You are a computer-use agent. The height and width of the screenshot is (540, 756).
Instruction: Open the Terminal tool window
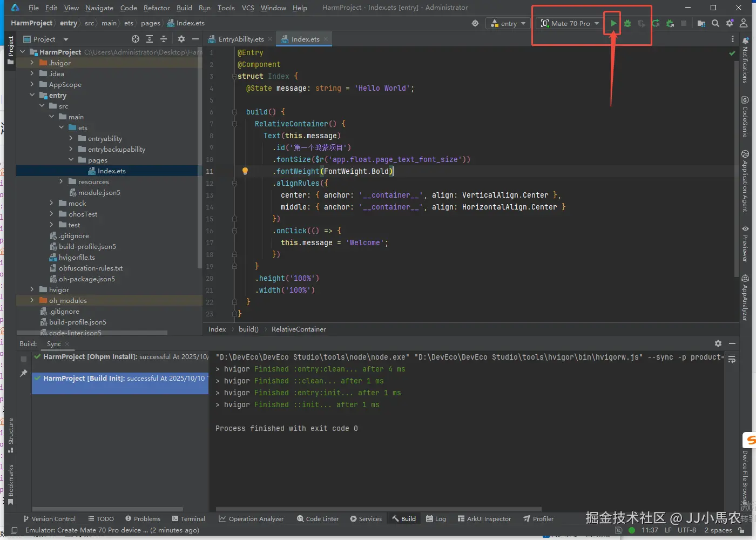[188, 519]
